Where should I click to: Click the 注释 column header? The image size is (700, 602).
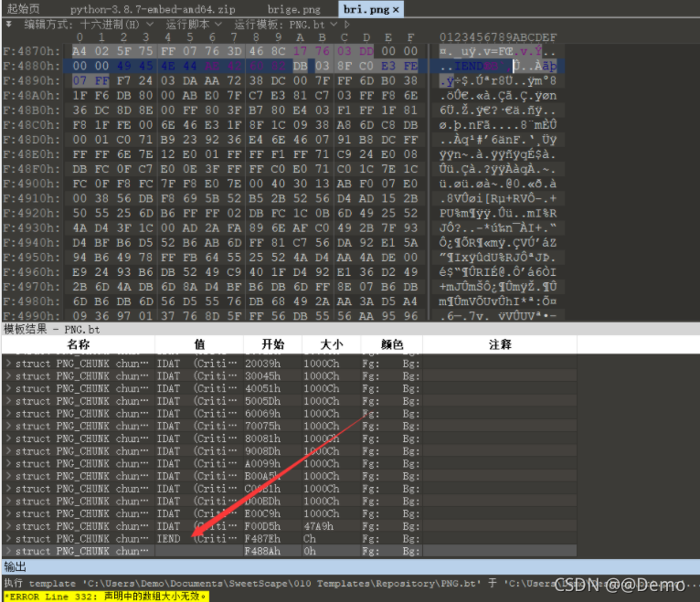coord(500,344)
